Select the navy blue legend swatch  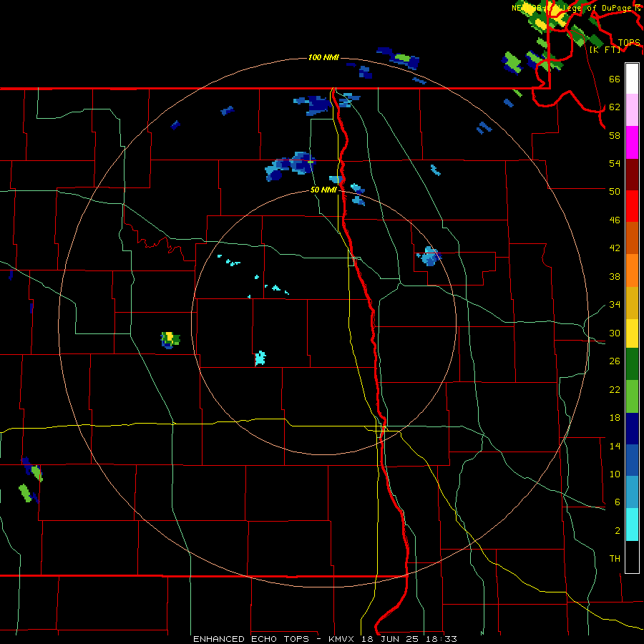pos(632,429)
